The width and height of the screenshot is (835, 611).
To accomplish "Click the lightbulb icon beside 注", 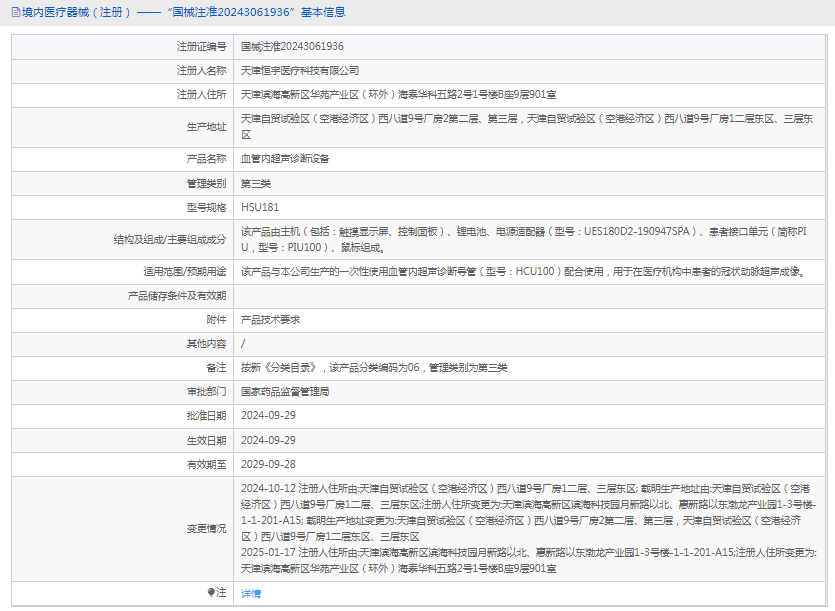I will [211, 592].
